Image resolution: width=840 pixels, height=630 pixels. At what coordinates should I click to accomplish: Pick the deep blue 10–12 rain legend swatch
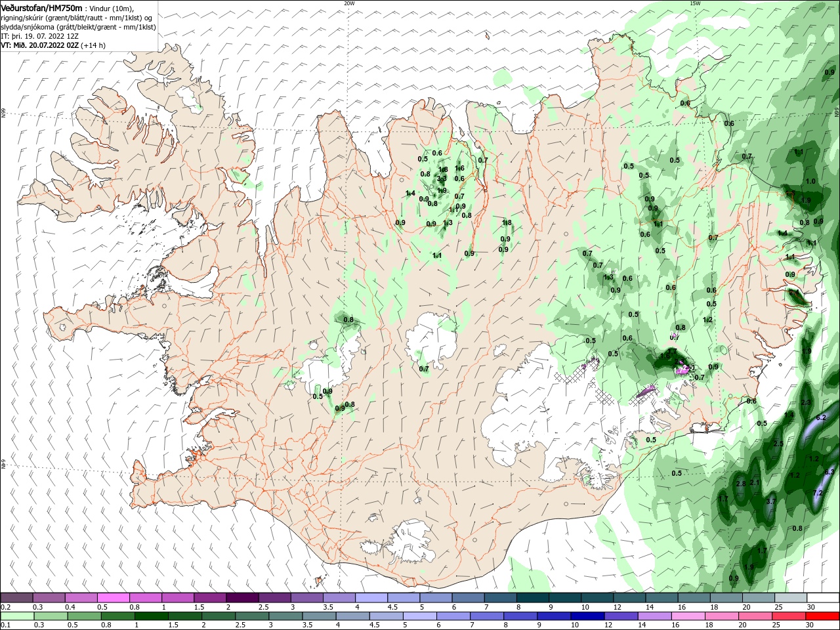pyautogui.click(x=586, y=616)
